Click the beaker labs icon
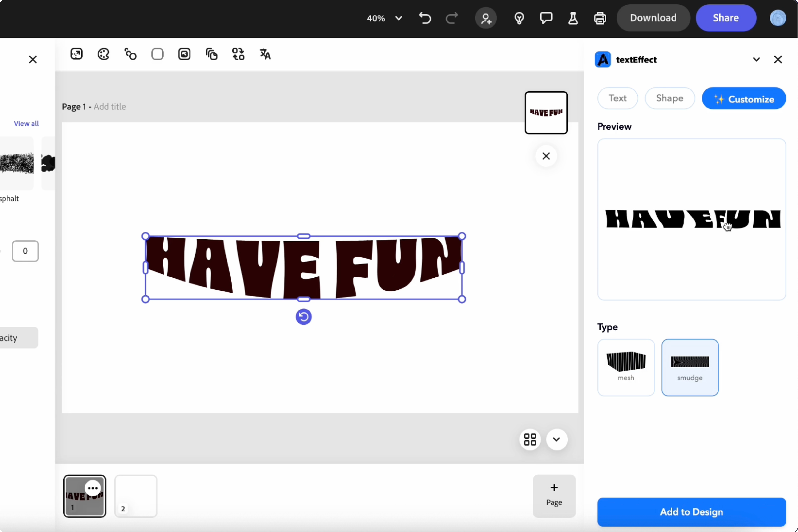This screenshot has height=532, width=798. [573, 18]
